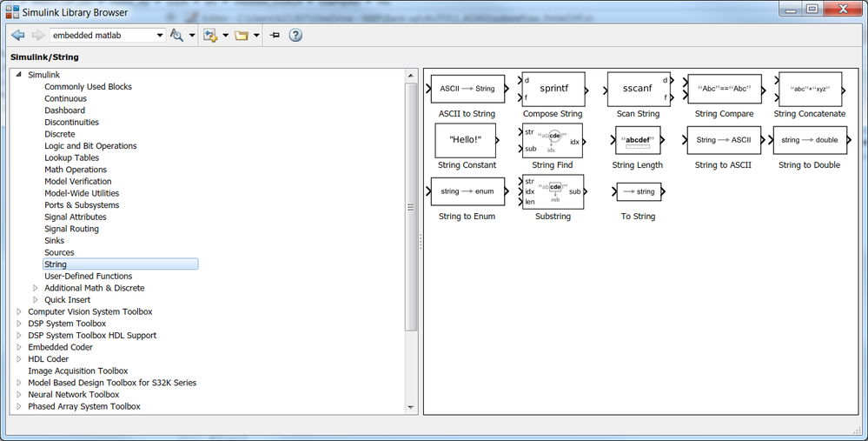This screenshot has height=441, width=868.
Task: Open the new model dropdown arrow
Action: [225, 36]
